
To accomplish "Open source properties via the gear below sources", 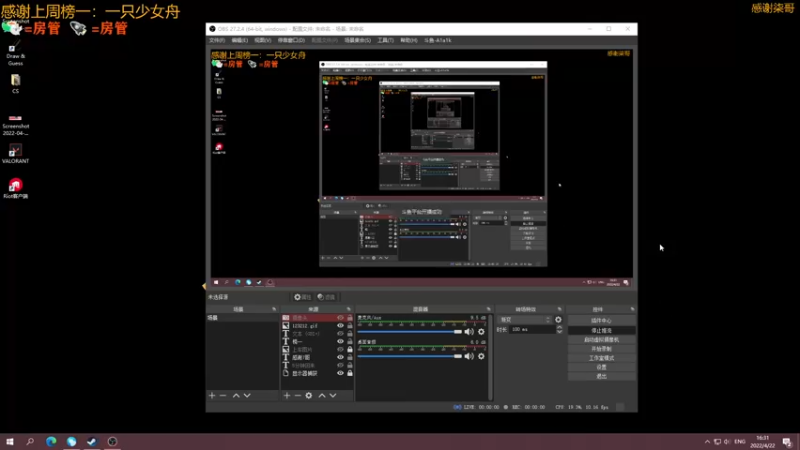I will point(309,395).
